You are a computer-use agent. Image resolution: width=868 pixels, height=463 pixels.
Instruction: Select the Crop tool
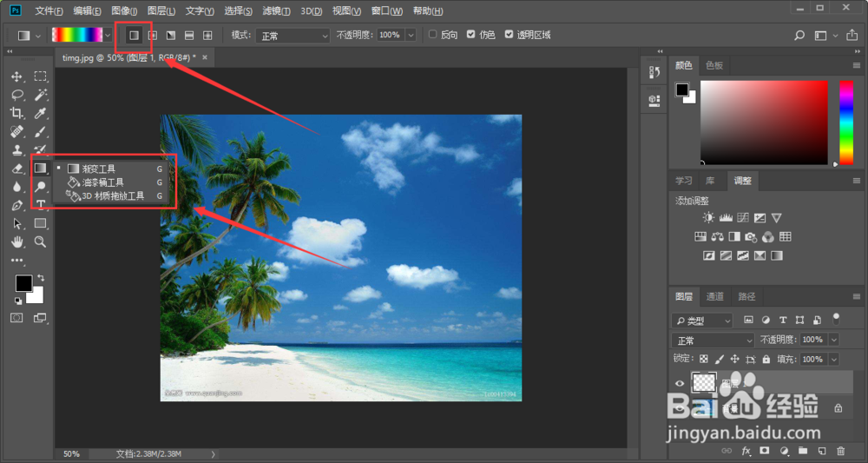point(17,114)
